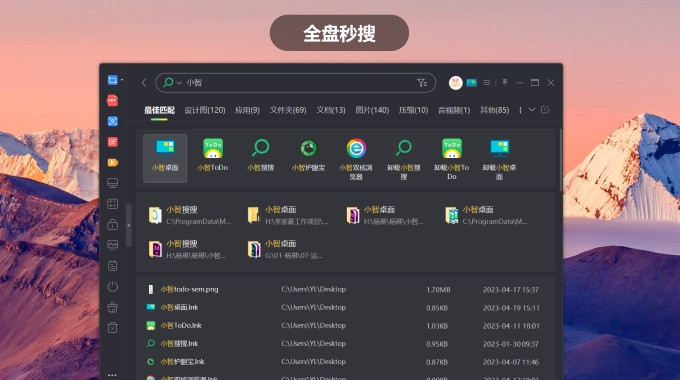Select the 小智桌面 app result
Screen dimensions: 680x380
point(165,158)
